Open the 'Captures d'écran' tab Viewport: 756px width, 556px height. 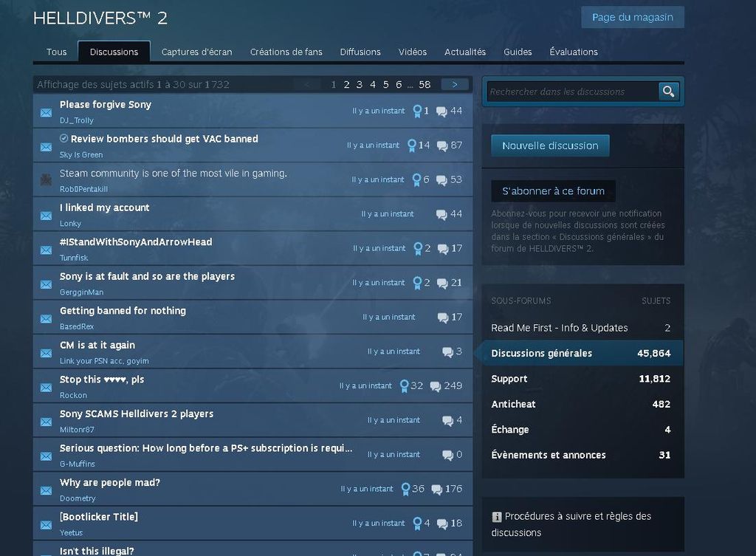point(196,52)
